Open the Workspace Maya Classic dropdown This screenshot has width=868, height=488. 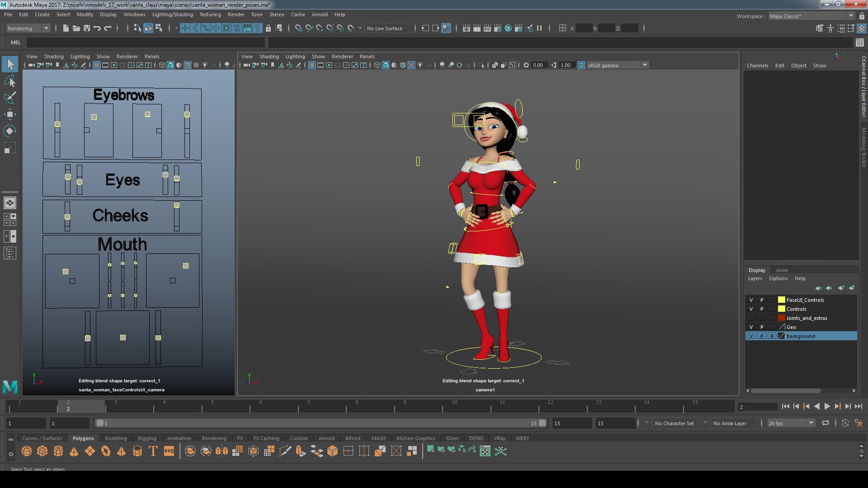click(812, 16)
